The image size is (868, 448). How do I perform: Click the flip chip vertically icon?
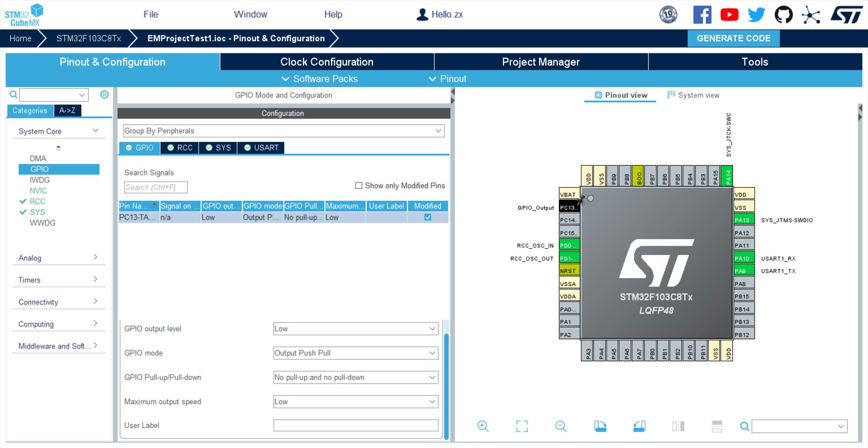717,426
